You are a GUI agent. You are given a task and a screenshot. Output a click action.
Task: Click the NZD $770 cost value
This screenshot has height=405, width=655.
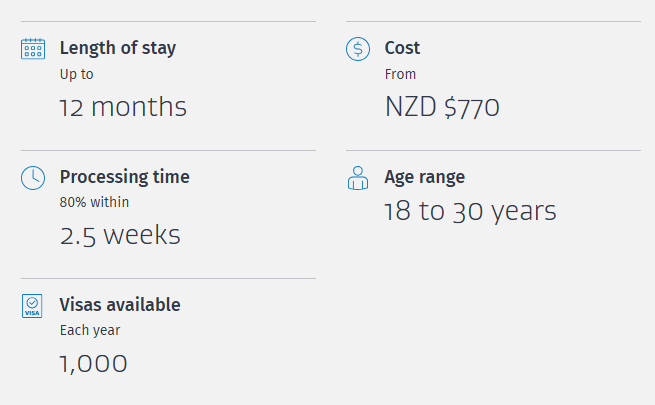coord(442,107)
